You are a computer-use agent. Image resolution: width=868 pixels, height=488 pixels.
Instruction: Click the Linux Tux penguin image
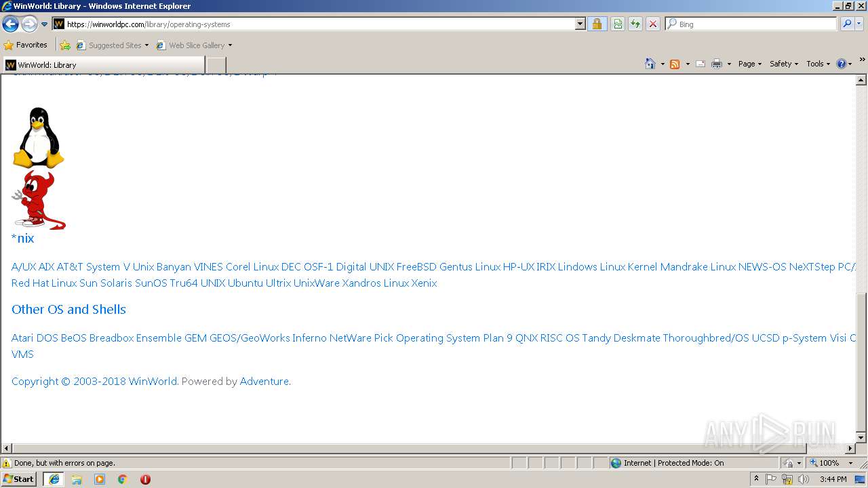pyautogui.click(x=39, y=138)
